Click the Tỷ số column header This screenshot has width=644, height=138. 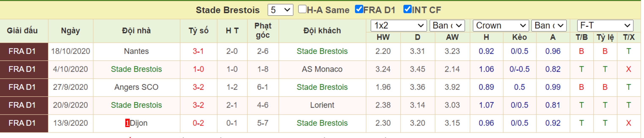tap(198, 31)
